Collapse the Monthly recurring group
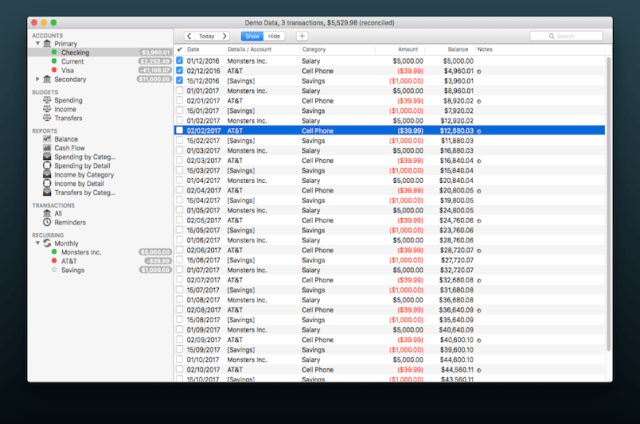 pos(38,243)
